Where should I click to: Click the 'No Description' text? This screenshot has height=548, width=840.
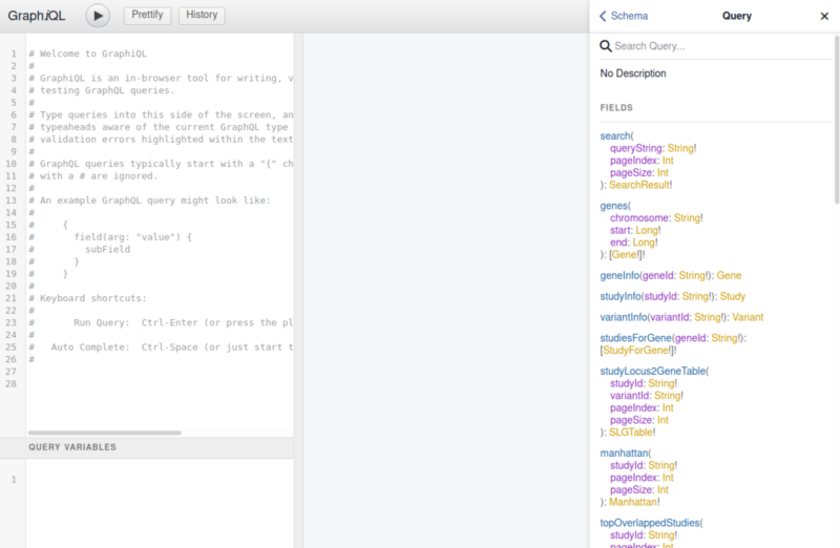click(x=633, y=73)
